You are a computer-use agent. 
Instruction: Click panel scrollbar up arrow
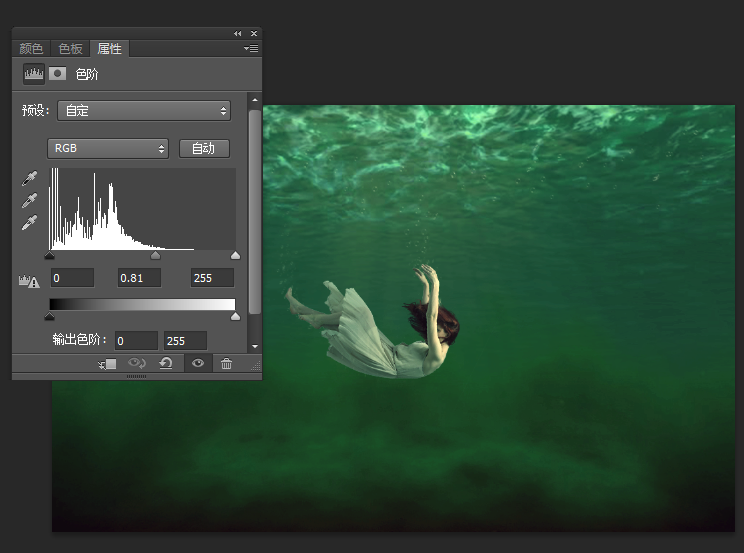pos(255,100)
